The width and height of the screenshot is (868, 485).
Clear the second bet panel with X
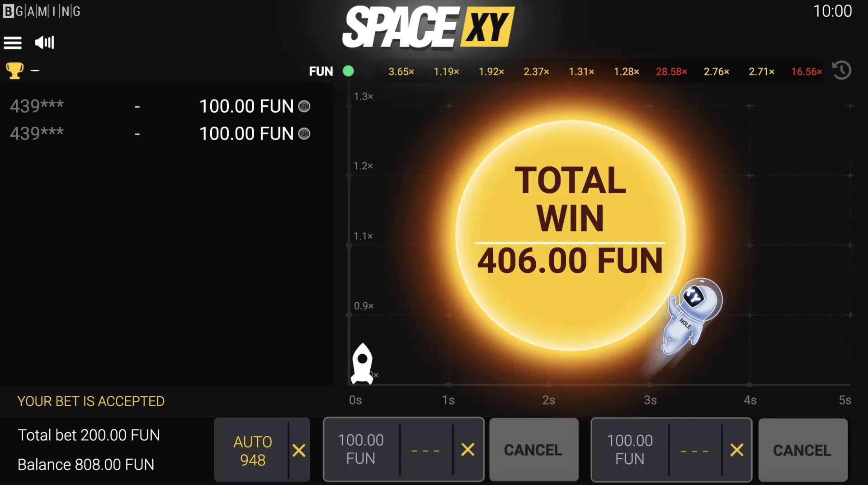pyautogui.click(x=736, y=450)
